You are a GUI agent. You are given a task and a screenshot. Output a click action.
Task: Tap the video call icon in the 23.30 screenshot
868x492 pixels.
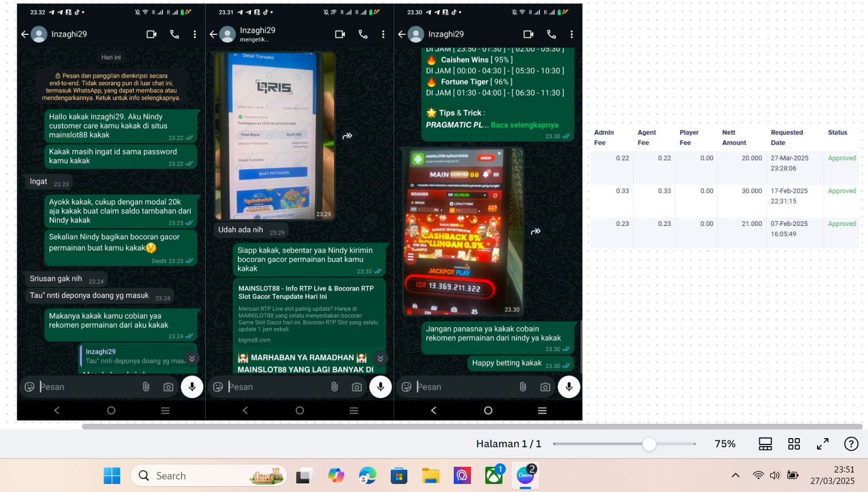pos(528,34)
